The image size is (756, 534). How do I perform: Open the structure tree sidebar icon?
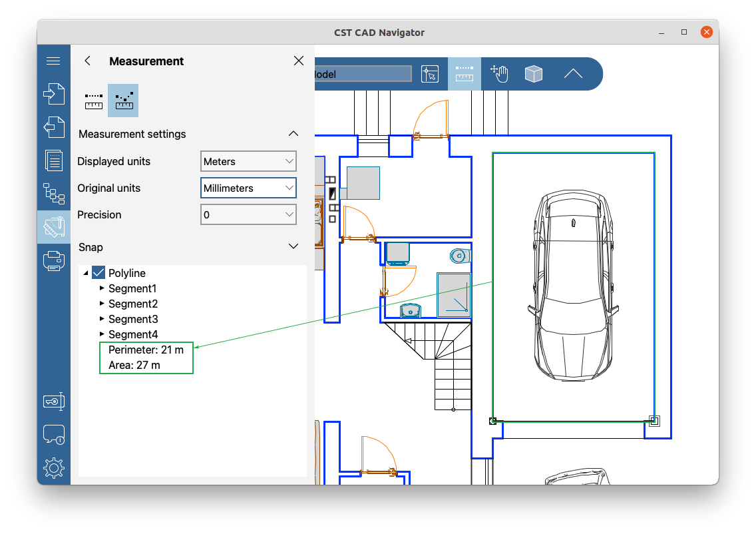(53, 194)
